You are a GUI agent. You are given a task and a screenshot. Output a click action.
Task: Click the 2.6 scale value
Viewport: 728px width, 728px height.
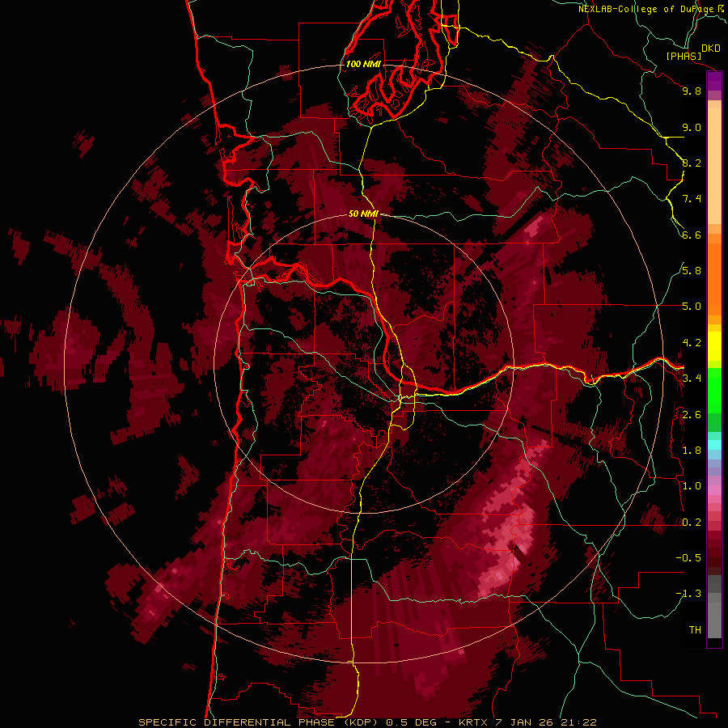[x=692, y=415]
